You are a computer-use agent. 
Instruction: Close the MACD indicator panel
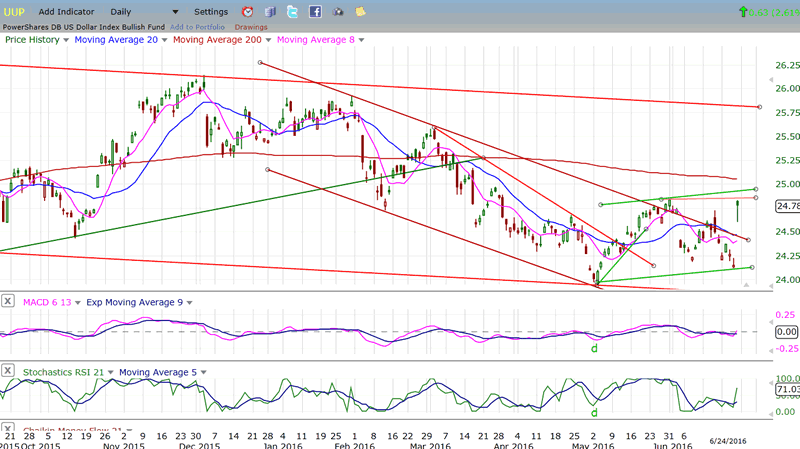click(7, 301)
